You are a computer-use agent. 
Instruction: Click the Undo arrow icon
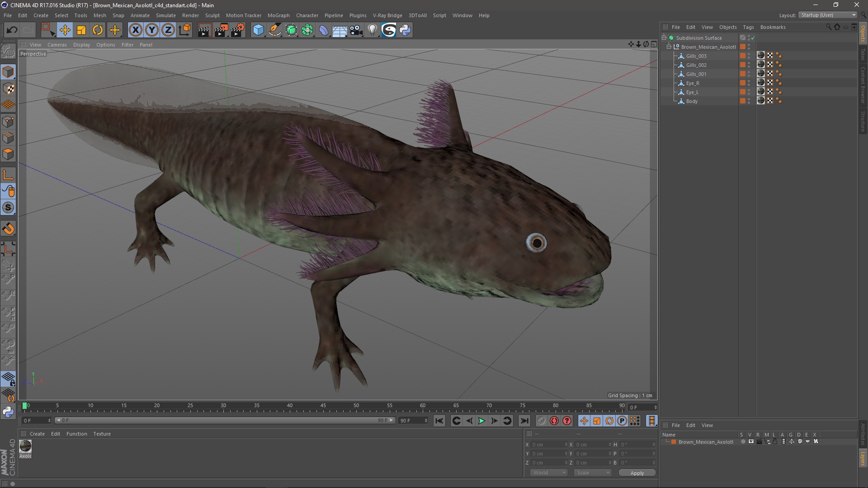12,30
